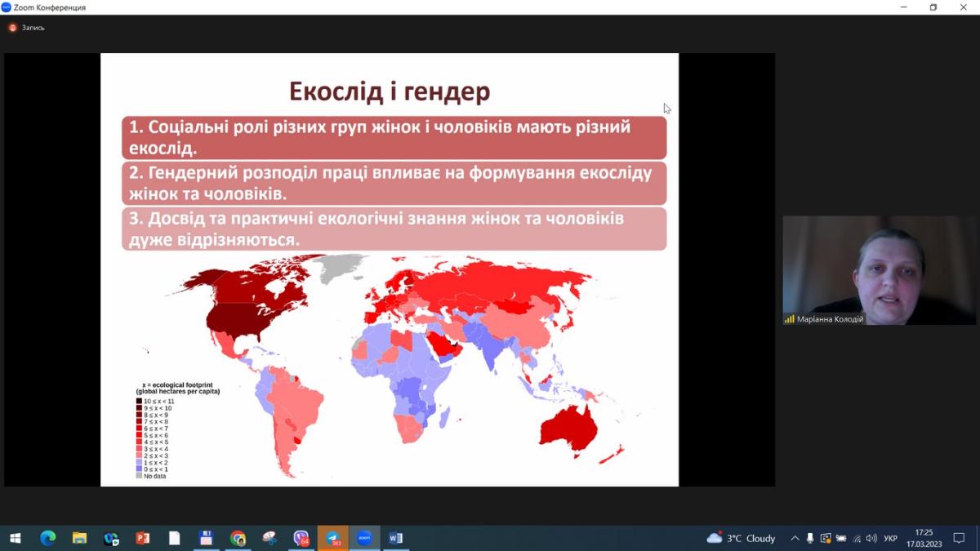Open the volume control tray icon
Image resolution: width=980 pixels, height=551 pixels.
click(x=871, y=538)
